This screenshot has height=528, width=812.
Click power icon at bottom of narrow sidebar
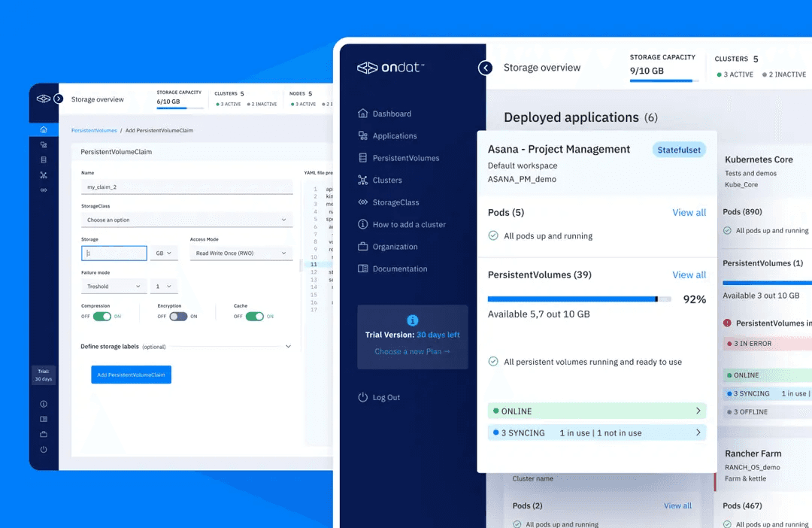coord(44,449)
